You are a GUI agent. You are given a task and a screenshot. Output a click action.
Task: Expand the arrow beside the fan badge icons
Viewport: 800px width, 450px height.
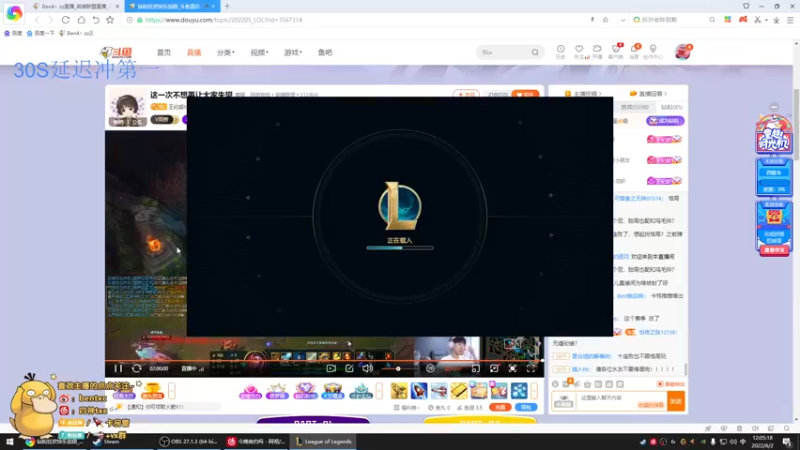(379, 391)
